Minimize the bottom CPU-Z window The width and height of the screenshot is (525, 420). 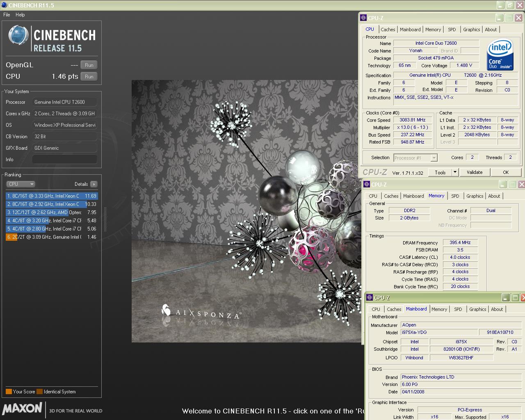[506, 298]
